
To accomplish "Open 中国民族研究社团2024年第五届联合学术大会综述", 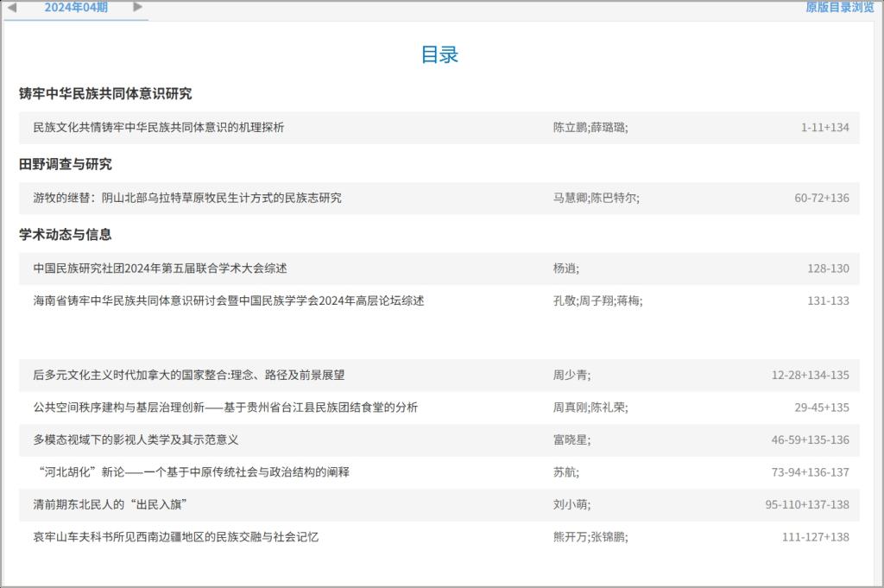I will coord(160,269).
